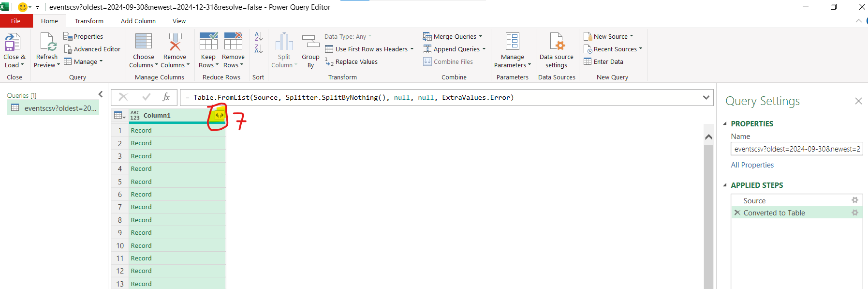This screenshot has height=289, width=868.
Task: Select row number 3
Action: (x=120, y=156)
